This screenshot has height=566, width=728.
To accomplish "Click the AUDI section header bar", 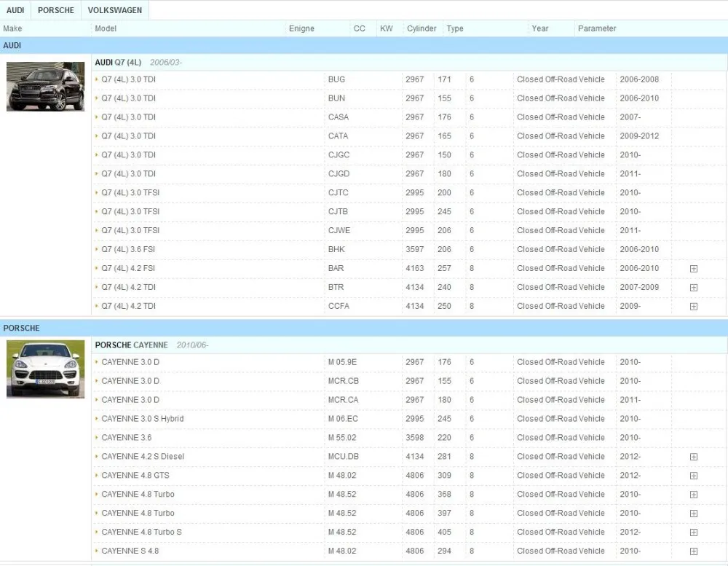I will [364, 46].
